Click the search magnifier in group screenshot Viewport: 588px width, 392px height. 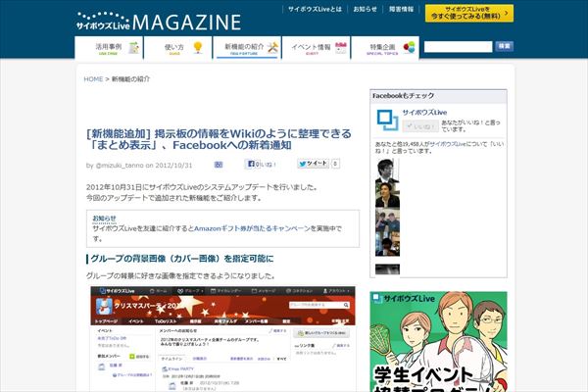click(x=346, y=306)
